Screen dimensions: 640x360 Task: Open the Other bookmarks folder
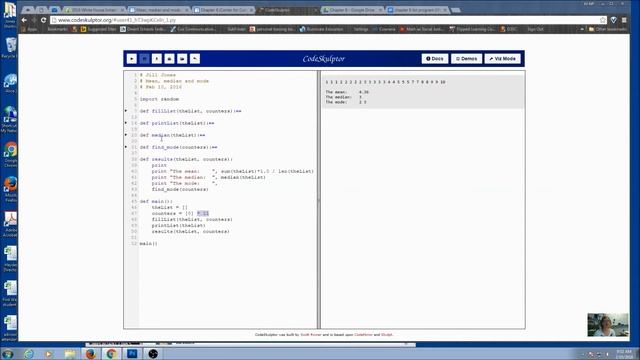pos(607,29)
